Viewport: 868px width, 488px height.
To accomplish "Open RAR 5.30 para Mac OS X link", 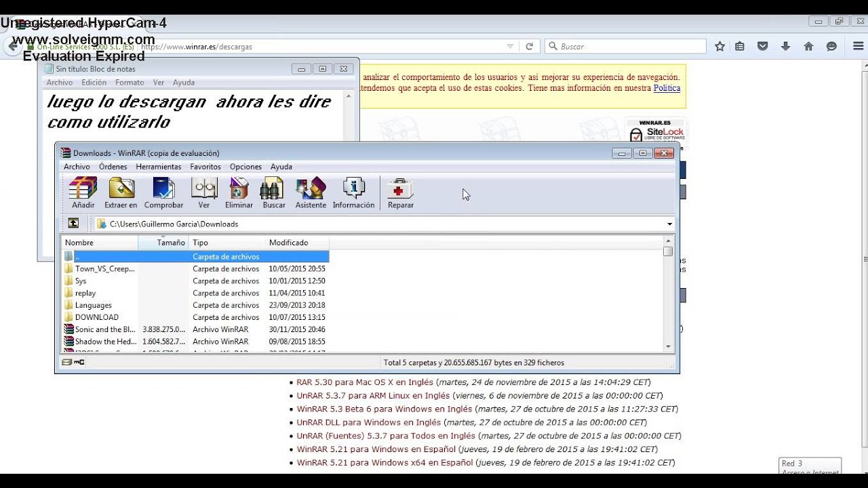I will (x=365, y=382).
